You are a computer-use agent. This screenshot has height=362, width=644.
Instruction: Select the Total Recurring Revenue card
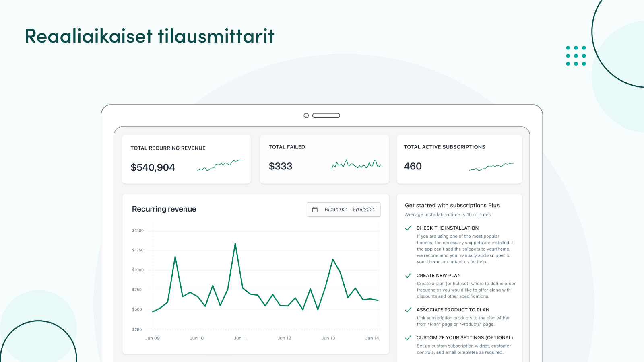[x=186, y=159]
